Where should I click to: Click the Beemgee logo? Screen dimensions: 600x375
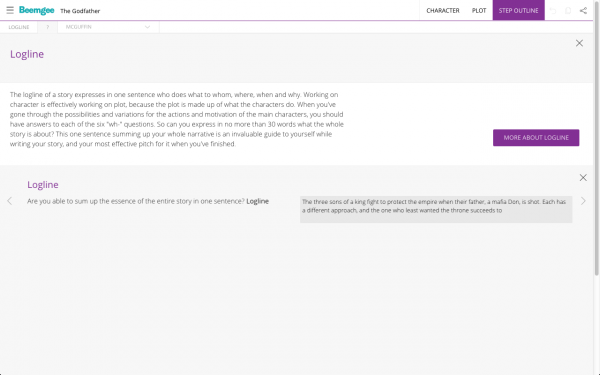37,10
